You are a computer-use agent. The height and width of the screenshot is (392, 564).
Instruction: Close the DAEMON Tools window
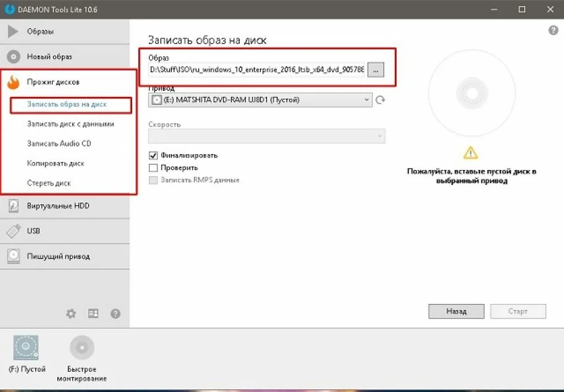[550, 9]
